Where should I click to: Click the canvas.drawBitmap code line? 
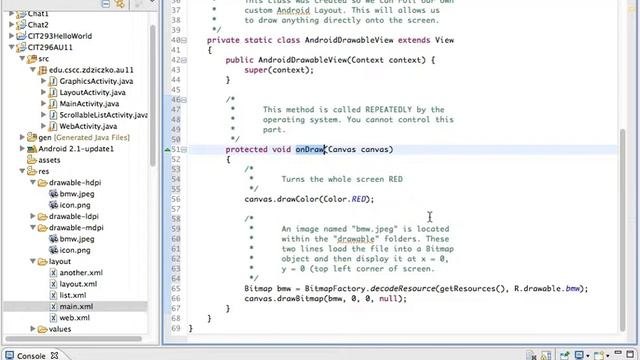point(325,299)
